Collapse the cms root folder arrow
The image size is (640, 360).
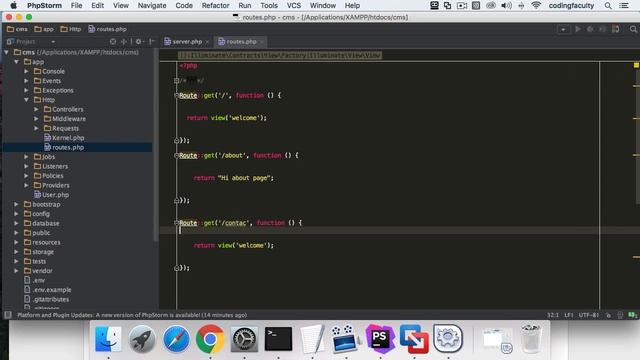[x=7, y=52]
